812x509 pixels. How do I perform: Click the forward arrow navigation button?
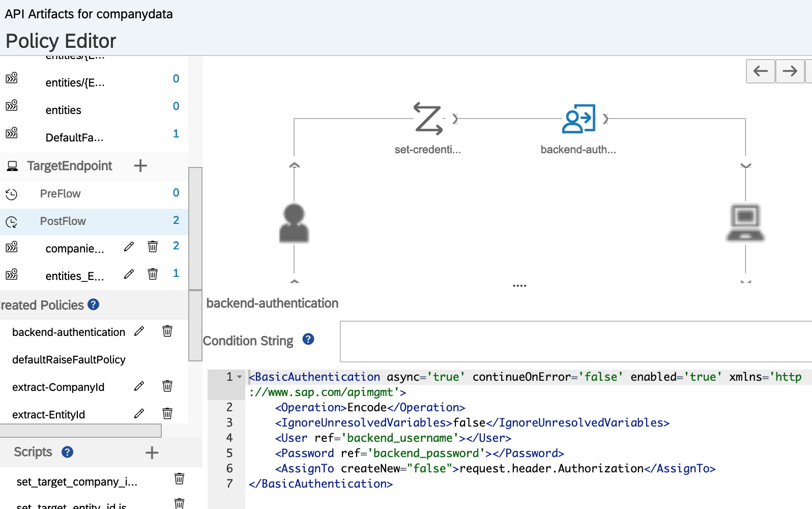(x=790, y=71)
